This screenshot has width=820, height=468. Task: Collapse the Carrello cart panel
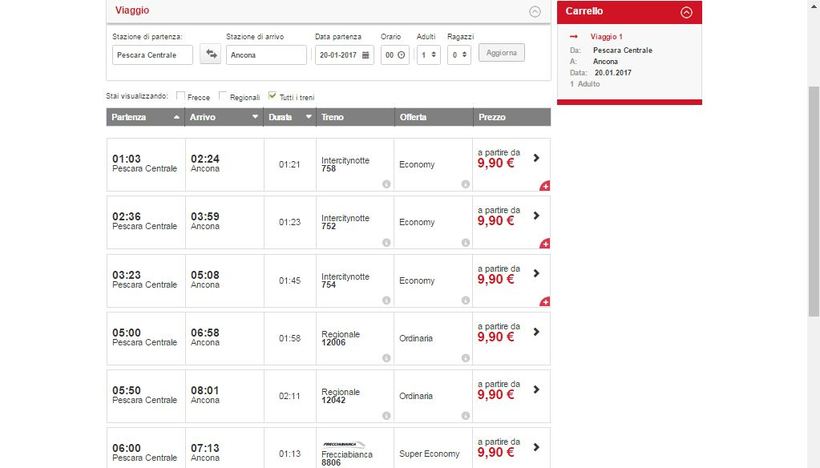pyautogui.click(x=686, y=12)
